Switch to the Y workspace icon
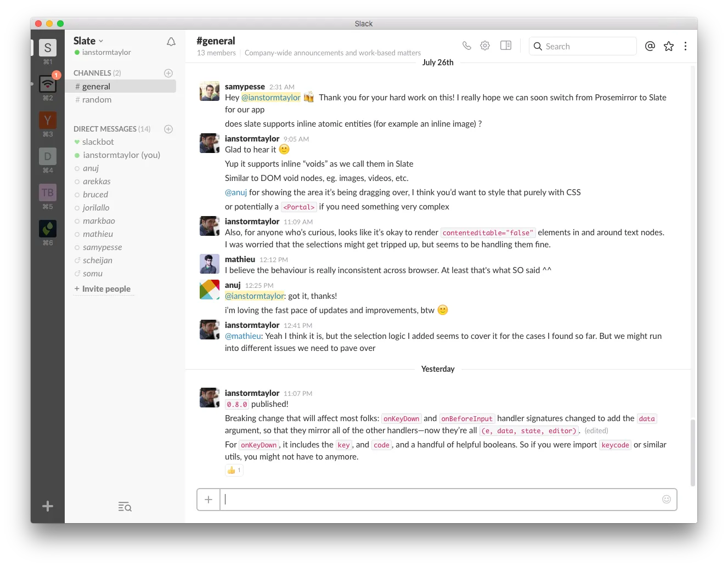728x567 pixels. click(x=48, y=120)
